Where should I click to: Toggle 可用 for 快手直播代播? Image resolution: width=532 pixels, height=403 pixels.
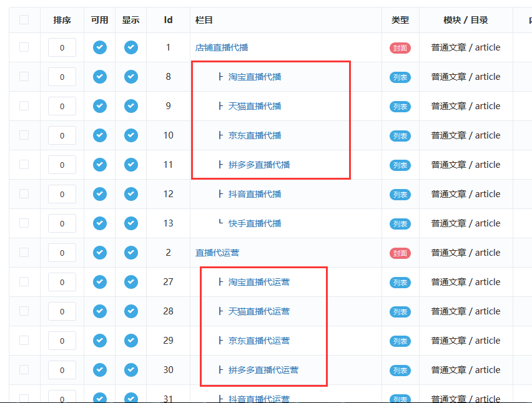click(100, 223)
